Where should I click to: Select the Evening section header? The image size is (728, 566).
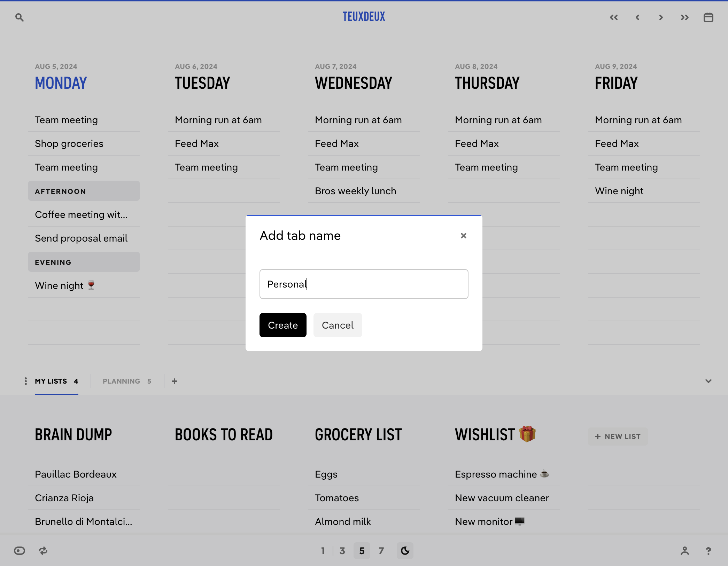pyautogui.click(x=84, y=262)
